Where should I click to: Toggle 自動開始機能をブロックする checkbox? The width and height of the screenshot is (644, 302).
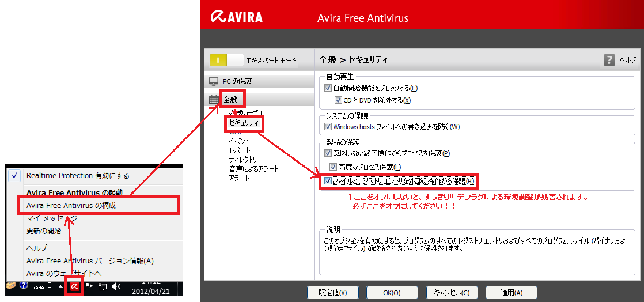(x=328, y=88)
